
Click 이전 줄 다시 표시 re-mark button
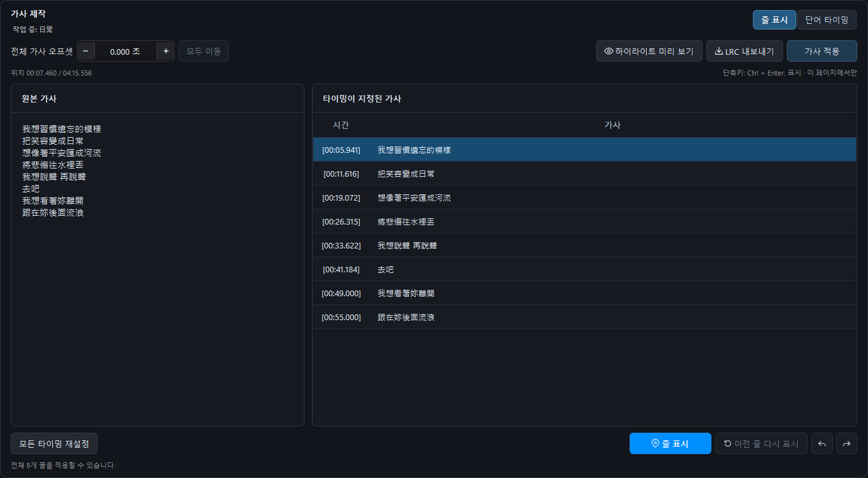761,443
